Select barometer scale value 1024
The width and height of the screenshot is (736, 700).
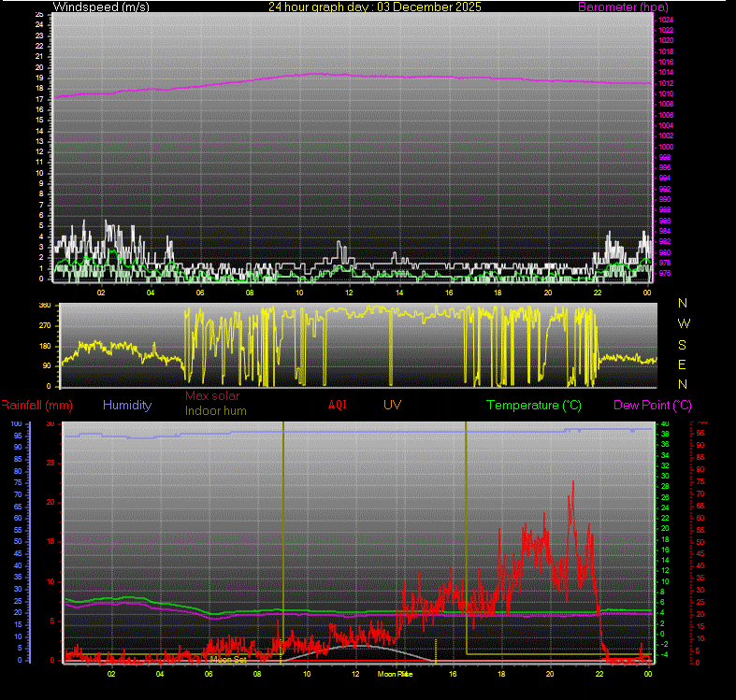(666, 20)
